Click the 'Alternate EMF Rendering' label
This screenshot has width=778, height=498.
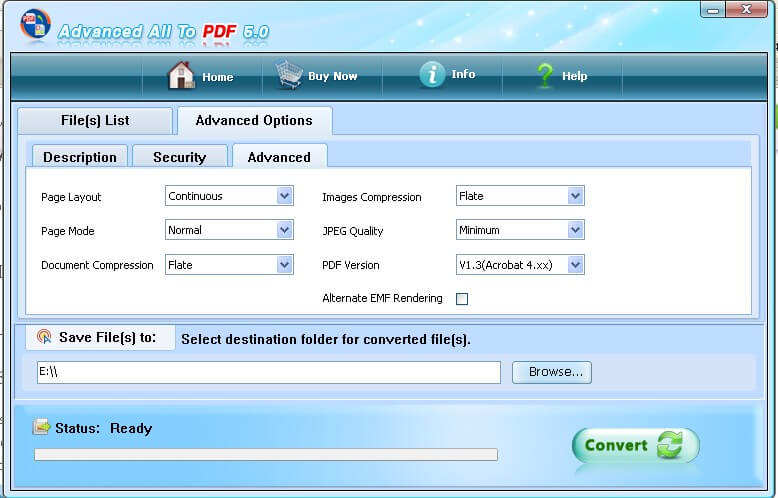tap(382, 298)
